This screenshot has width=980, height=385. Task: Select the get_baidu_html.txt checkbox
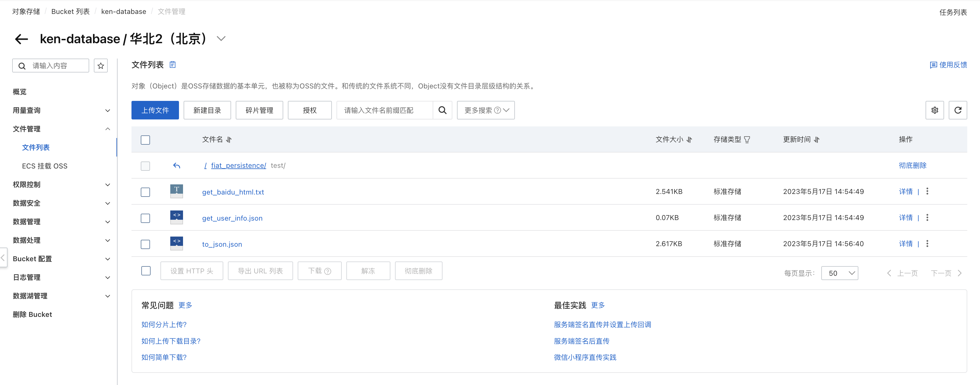pyautogui.click(x=145, y=192)
